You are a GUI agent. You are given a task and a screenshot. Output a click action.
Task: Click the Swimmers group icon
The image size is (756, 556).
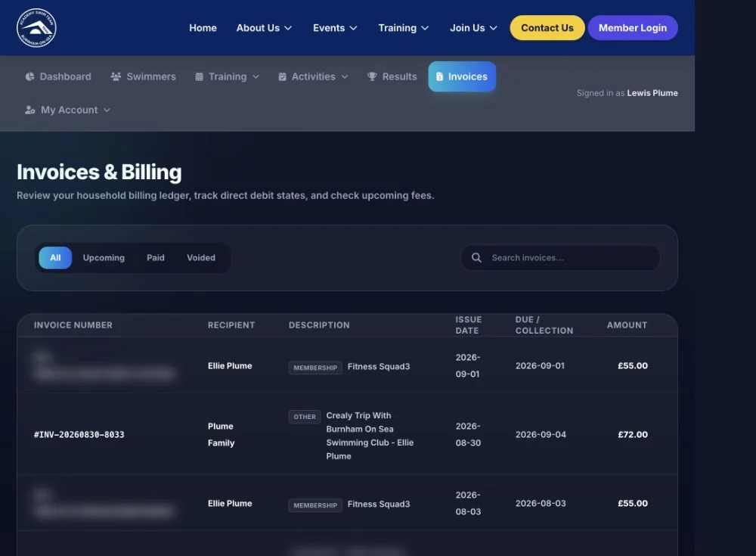click(116, 76)
